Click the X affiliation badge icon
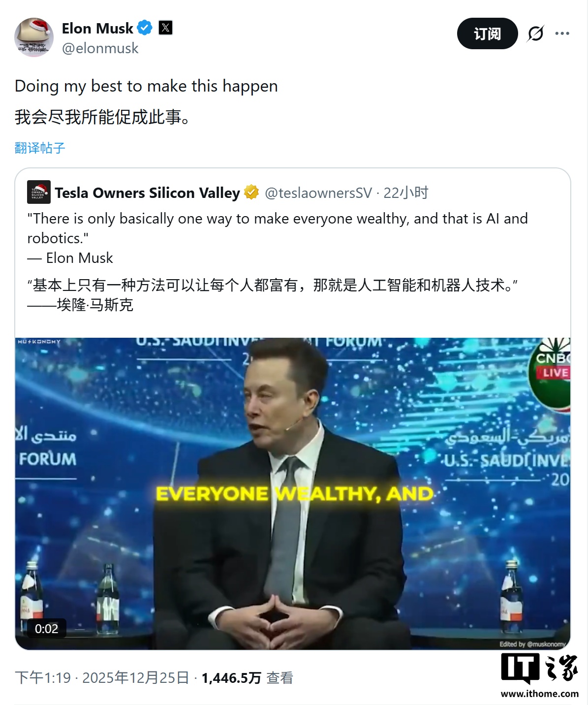The width and height of the screenshot is (588, 705). click(x=166, y=28)
